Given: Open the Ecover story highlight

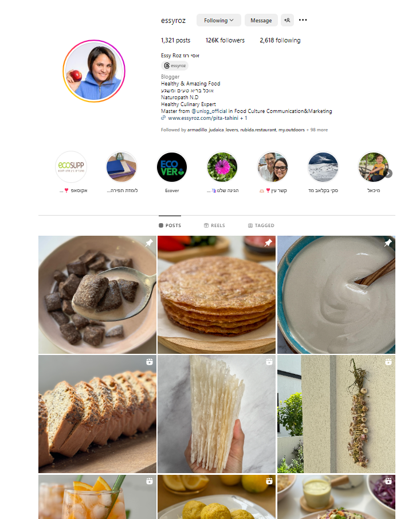Looking at the screenshot, I should coord(172,167).
